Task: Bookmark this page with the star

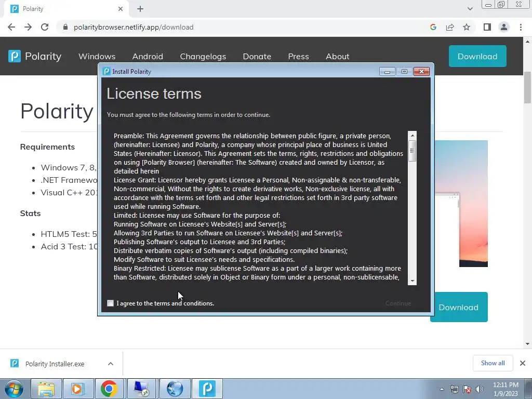Action: click(x=467, y=27)
